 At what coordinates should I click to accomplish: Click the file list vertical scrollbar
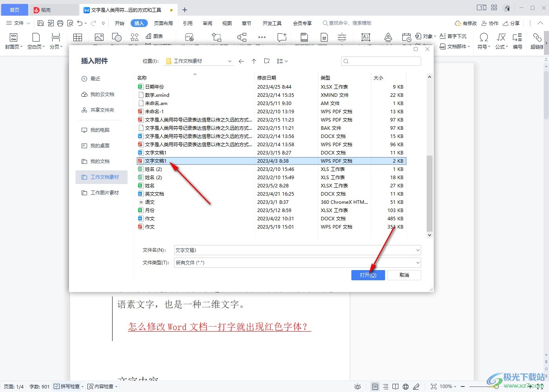[x=429, y=193]
